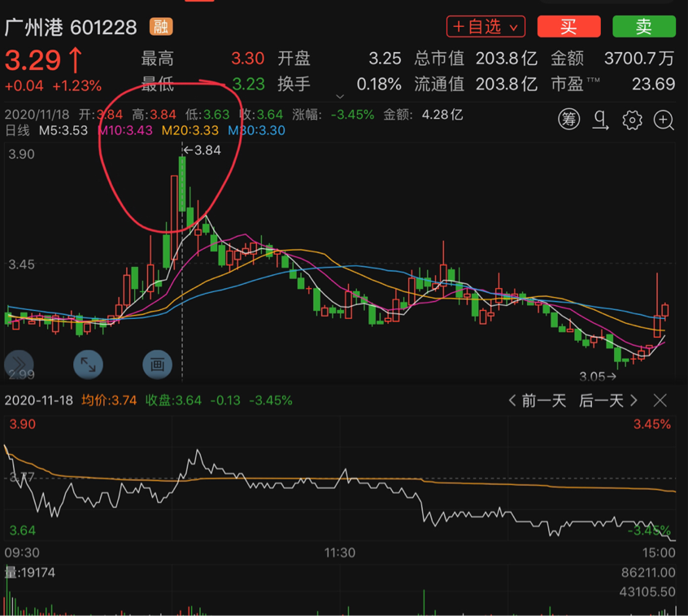
Task: Click the zoom-in magnifier icon
Action: coord(664,120)
